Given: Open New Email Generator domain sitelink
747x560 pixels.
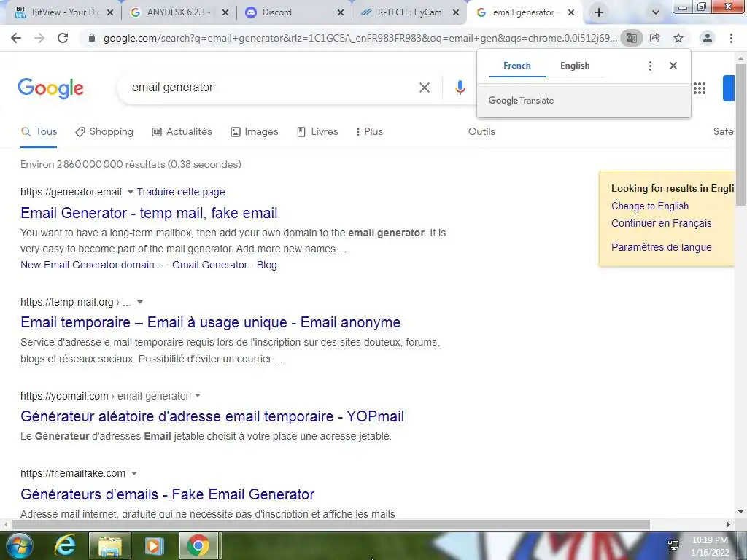Looking at the screenshot, I should point(91,265).
